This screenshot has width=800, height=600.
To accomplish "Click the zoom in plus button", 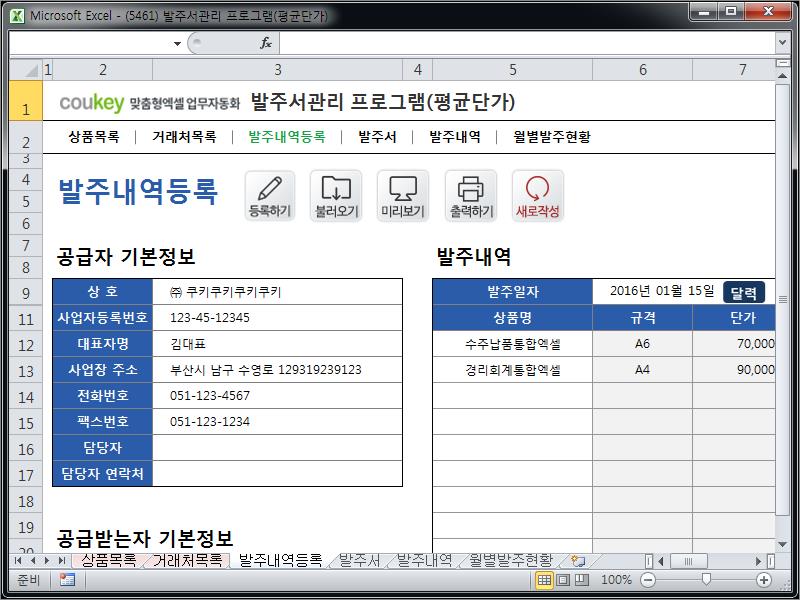I will coord(764,580).
